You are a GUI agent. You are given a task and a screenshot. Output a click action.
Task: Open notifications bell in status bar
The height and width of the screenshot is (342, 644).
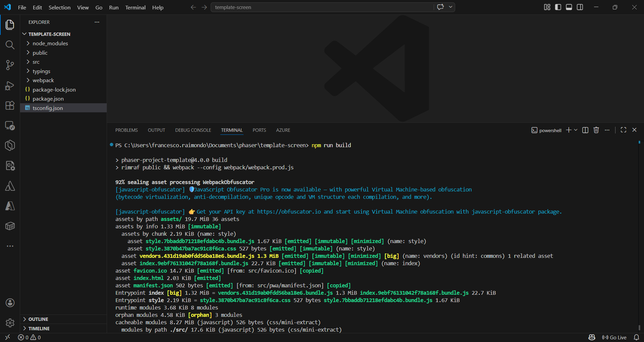point(636,337)
